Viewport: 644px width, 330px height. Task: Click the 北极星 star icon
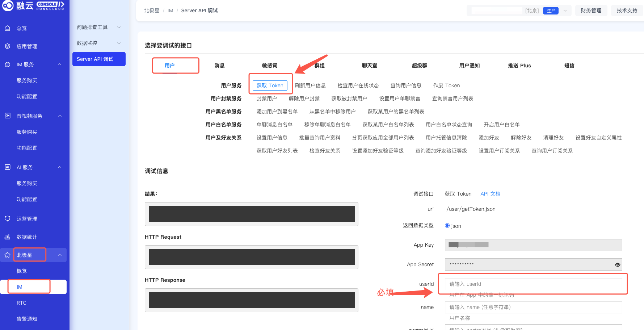pyautogui.click(x=7, y=255)
